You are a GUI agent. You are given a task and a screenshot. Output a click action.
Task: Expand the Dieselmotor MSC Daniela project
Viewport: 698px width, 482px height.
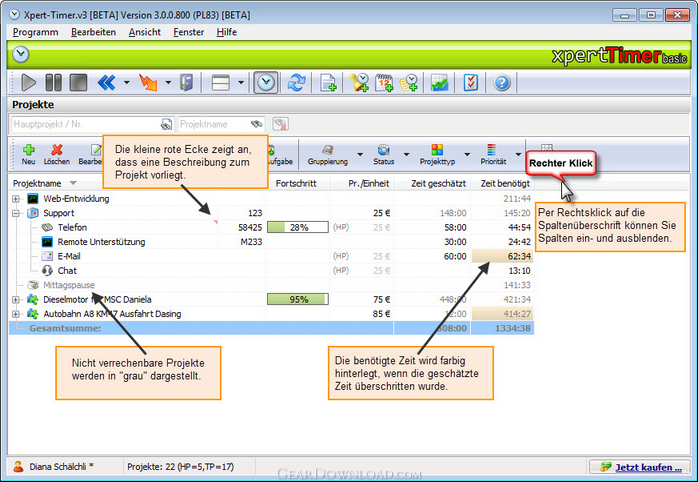coord(16,300)
